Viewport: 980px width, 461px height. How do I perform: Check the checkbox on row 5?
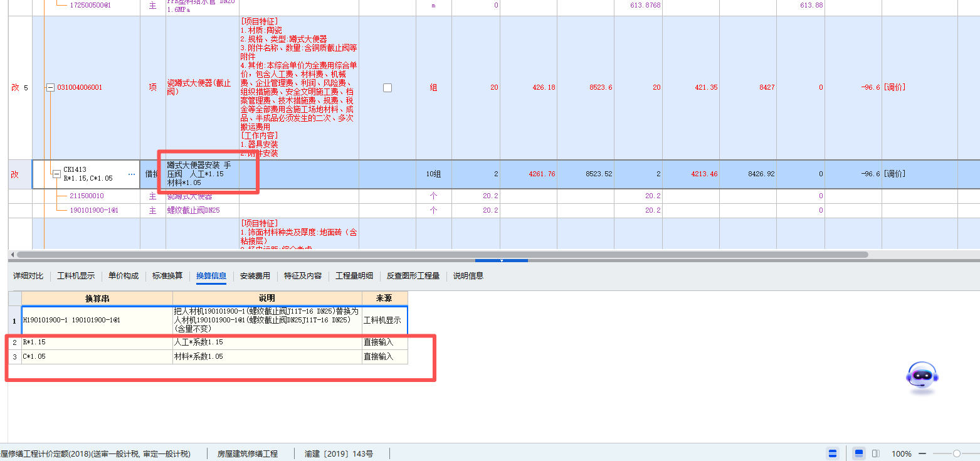click(387, 87)
